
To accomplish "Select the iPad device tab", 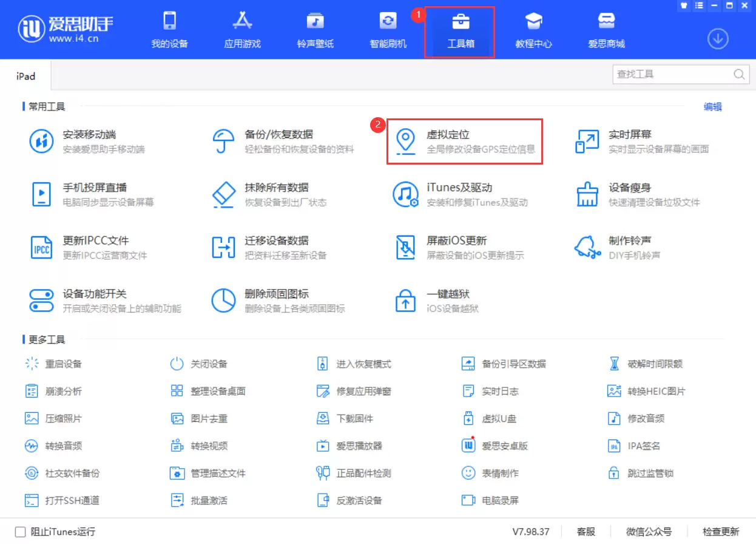I will click(x=25, y=76).
